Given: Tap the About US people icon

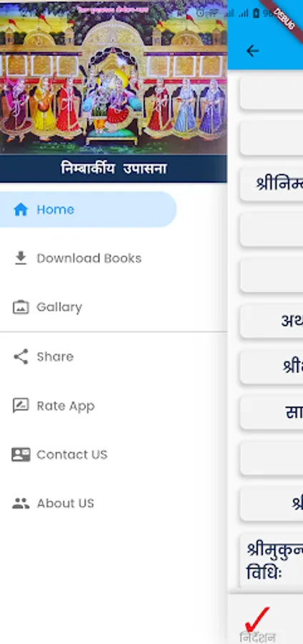Looking at the screenshot, I should (21, 503).
